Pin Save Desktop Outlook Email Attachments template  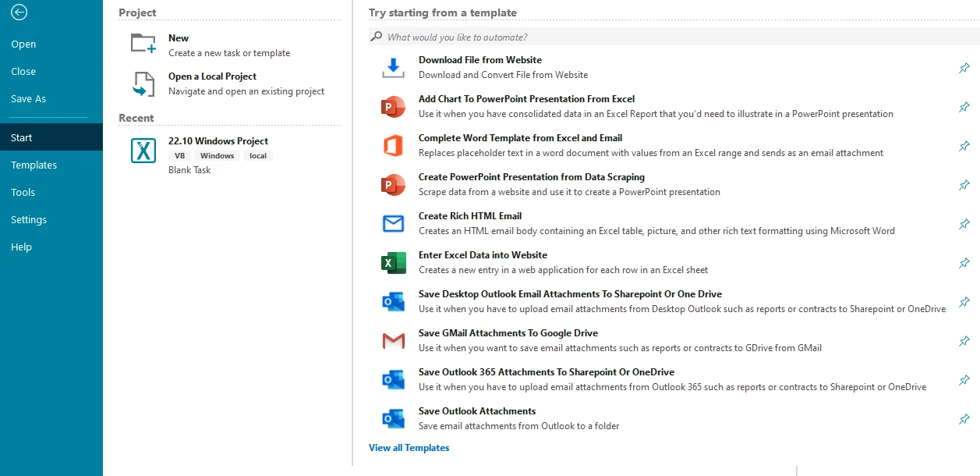[964, 302]
